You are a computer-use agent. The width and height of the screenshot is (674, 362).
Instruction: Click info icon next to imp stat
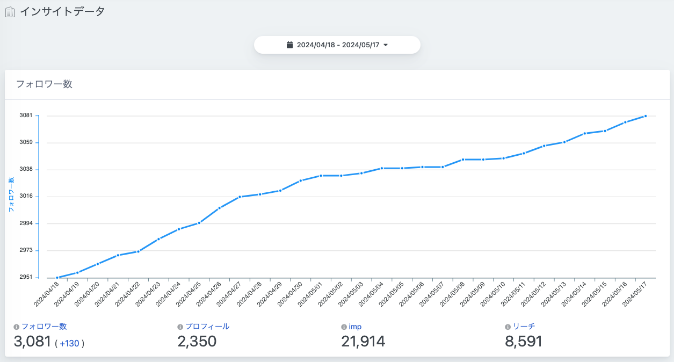[x=344, y=327]
